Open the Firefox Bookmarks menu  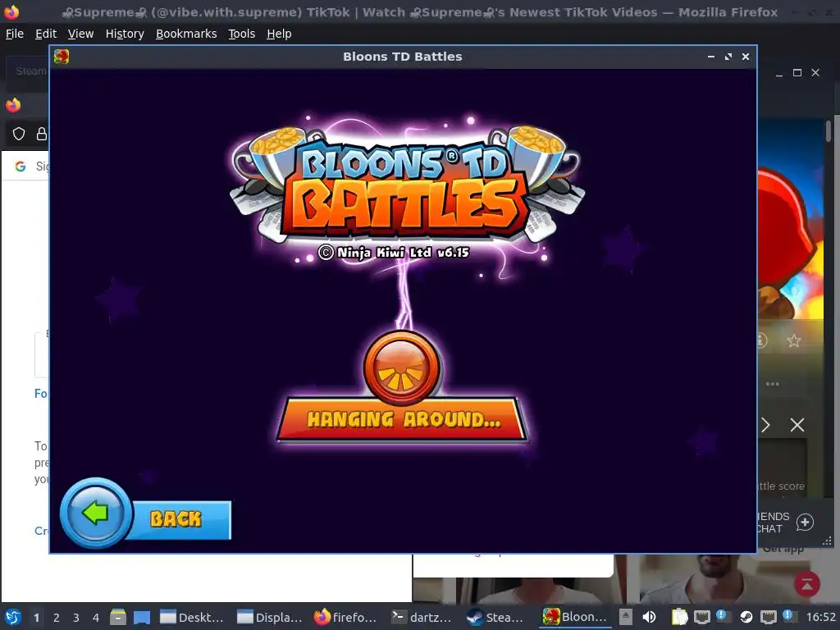[186, 34]
